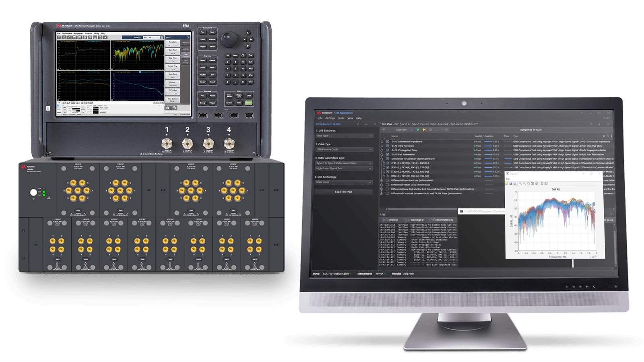
Task: Click test plan horizontal scrollbar
Action: click(x=422, y=209)
